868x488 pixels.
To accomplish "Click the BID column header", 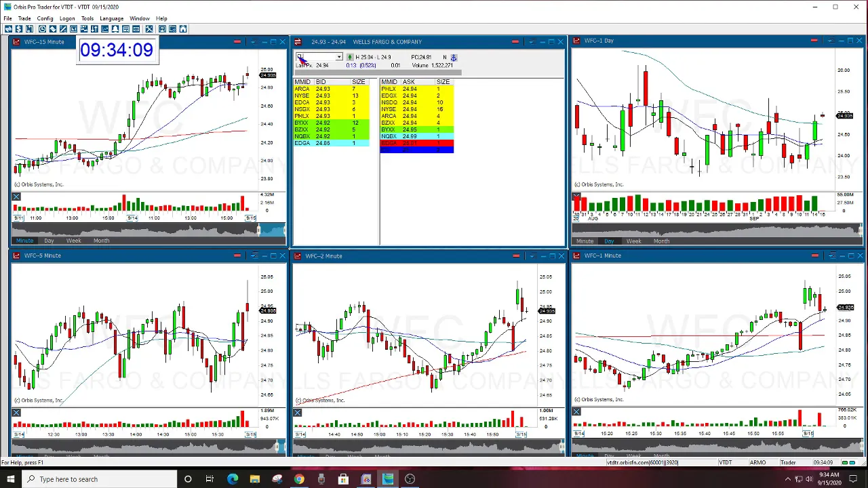I will click(x=321, y=82).
